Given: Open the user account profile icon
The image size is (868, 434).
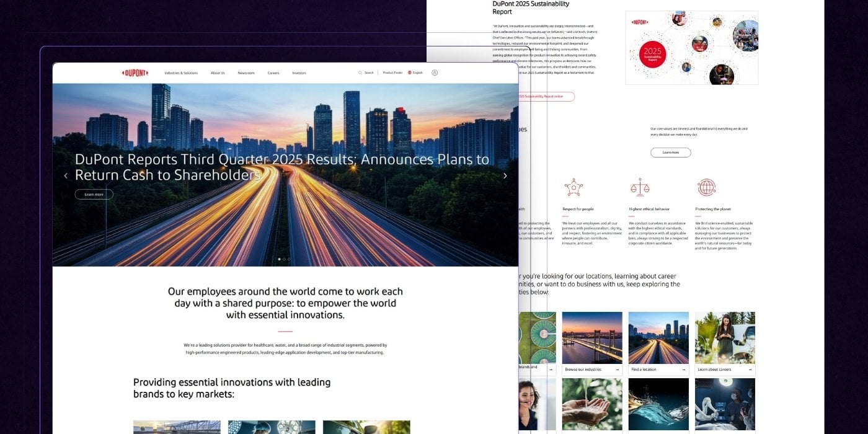Looking at the screenshot, I should pos(435,73).
